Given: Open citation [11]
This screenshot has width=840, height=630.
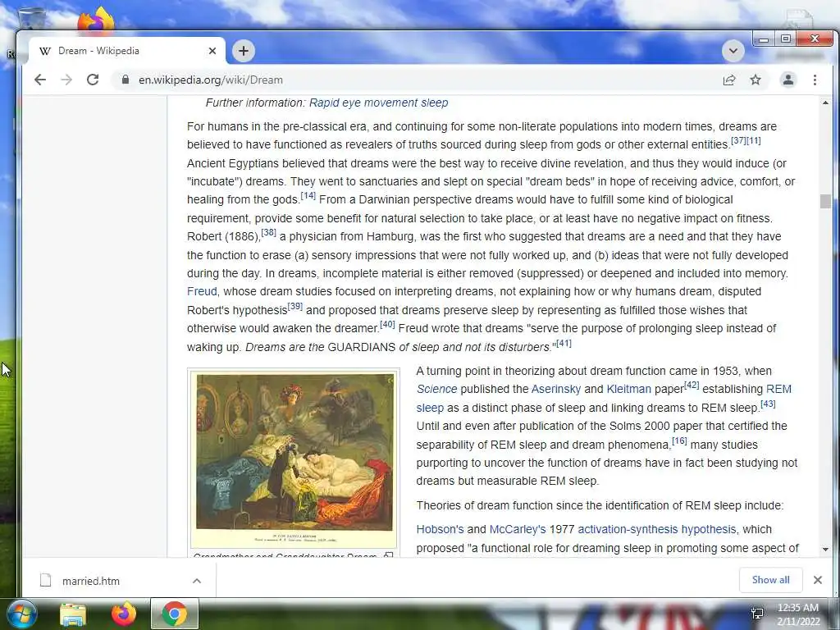Looking at the screenshot, I should [x=753, y=140].
